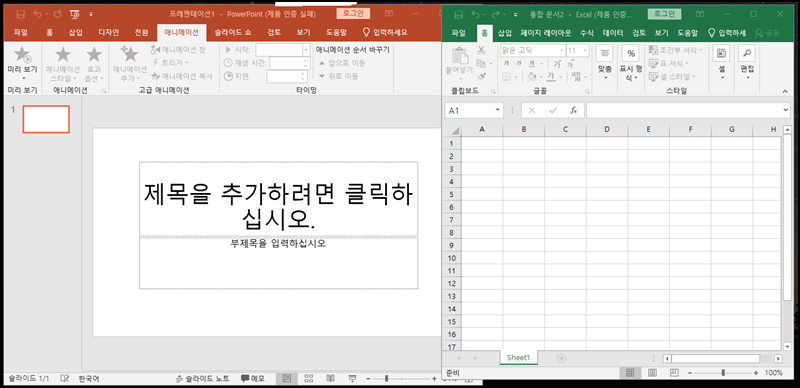The height and width of the screenshot is (388, 800).
Task: Open the Excel font size dropdown
Action: tap(585, 51)
